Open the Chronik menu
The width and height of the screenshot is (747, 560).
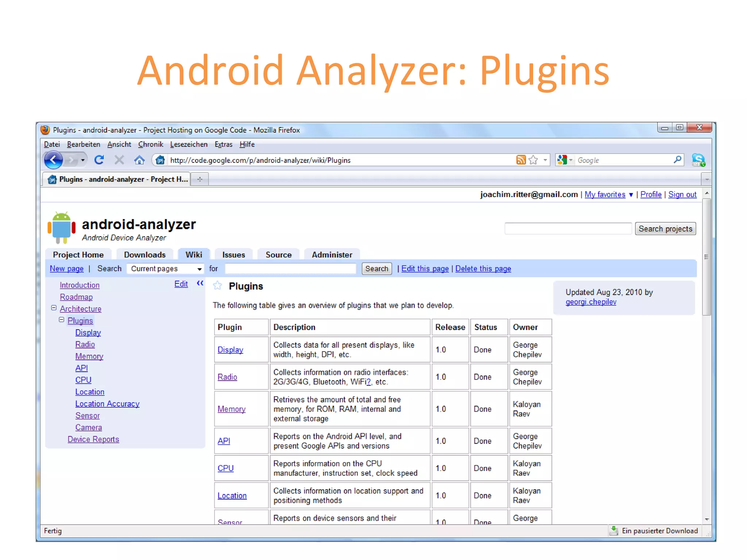pyautogui.click(x=151, y=144)
